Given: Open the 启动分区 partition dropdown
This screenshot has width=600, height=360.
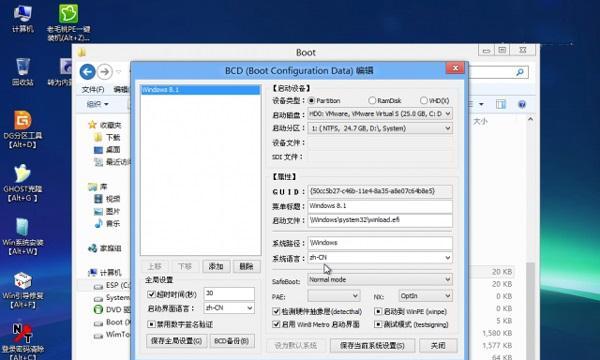Looking at the screenshot, I should click(x=380, y=128).
